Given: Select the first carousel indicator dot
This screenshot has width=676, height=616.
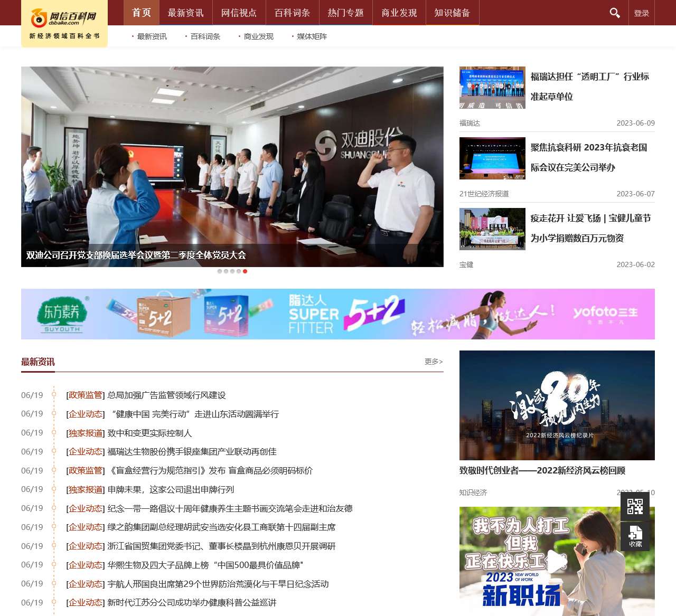Looking at the screenshot, I should 220,271.
